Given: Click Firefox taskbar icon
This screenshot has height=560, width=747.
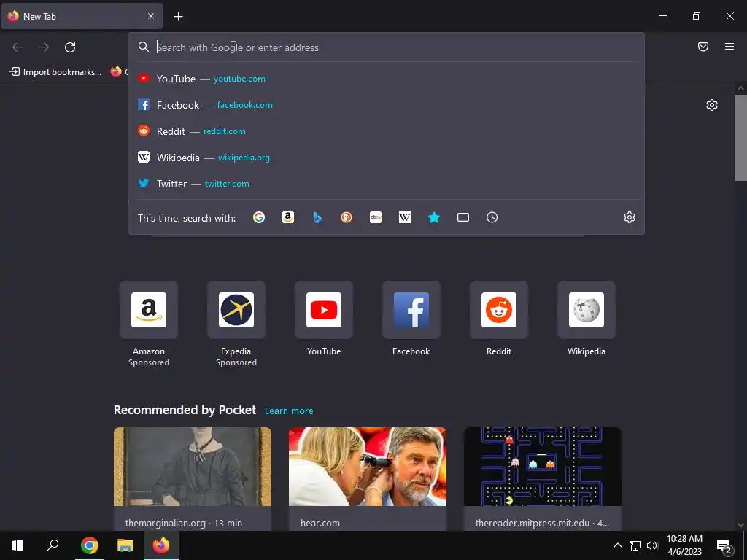Looking at the screenshot, I should (x=161, y=545).
